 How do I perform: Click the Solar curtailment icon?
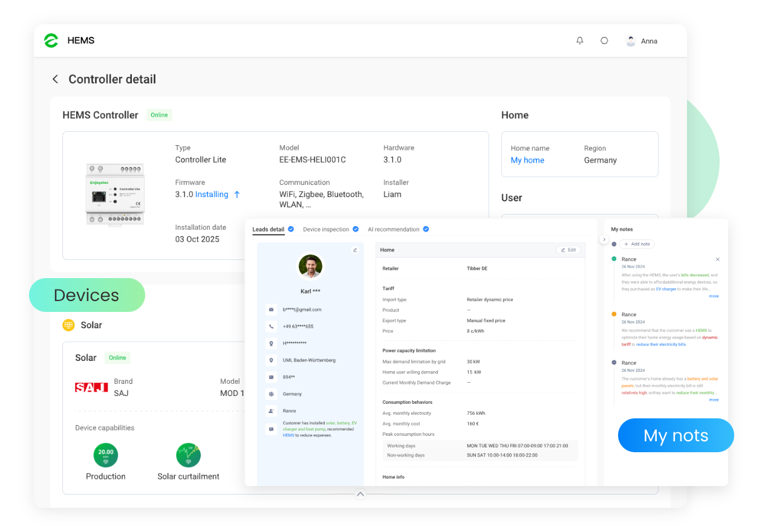(188, 455)
